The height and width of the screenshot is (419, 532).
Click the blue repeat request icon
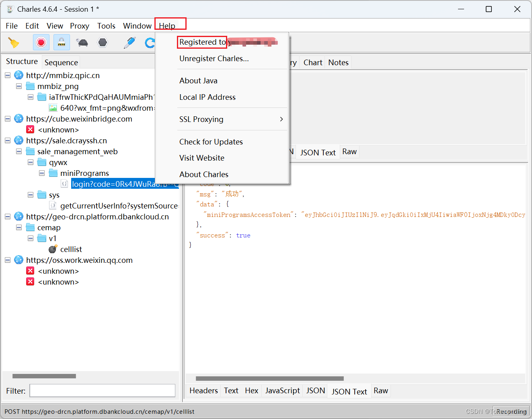click(x=150, y=42)
